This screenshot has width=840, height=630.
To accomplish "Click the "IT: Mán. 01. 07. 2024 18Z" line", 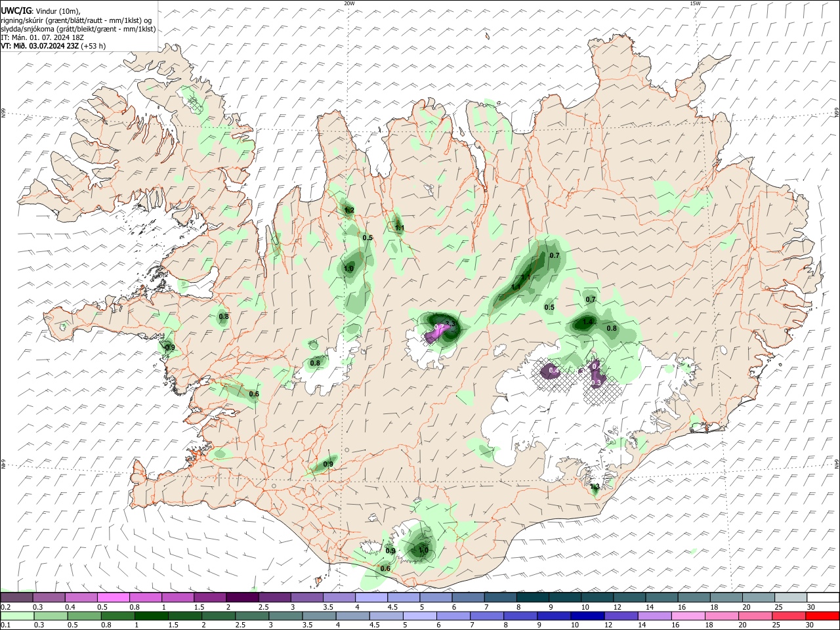I will pos(43,37).
